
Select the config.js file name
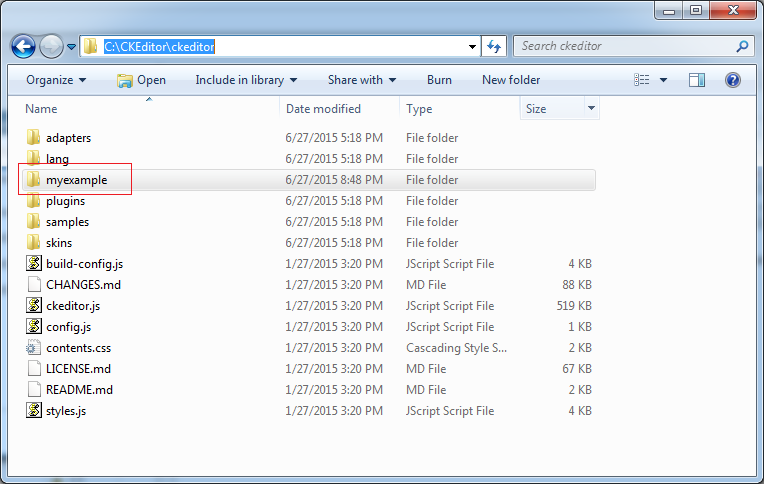pos(68,327)
